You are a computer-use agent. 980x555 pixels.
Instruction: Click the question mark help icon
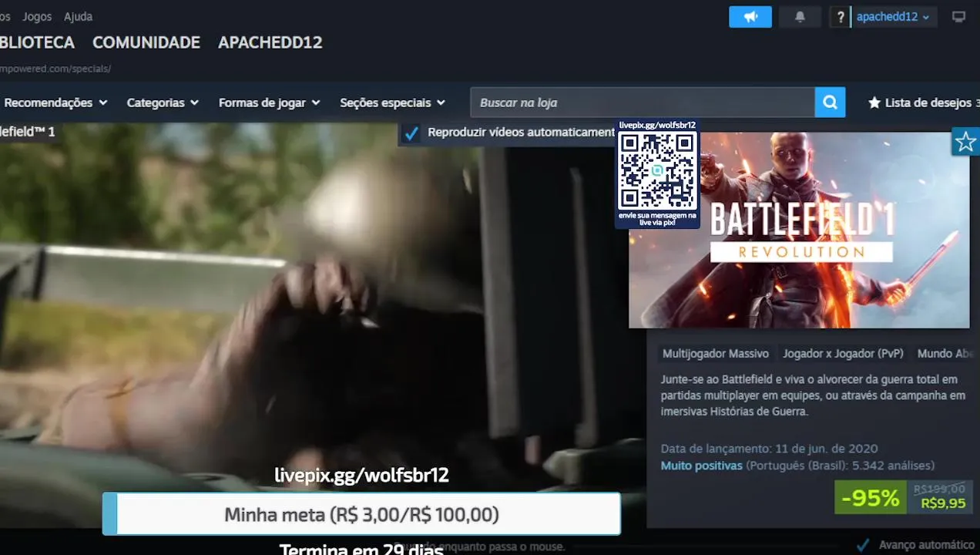[840, 17]
